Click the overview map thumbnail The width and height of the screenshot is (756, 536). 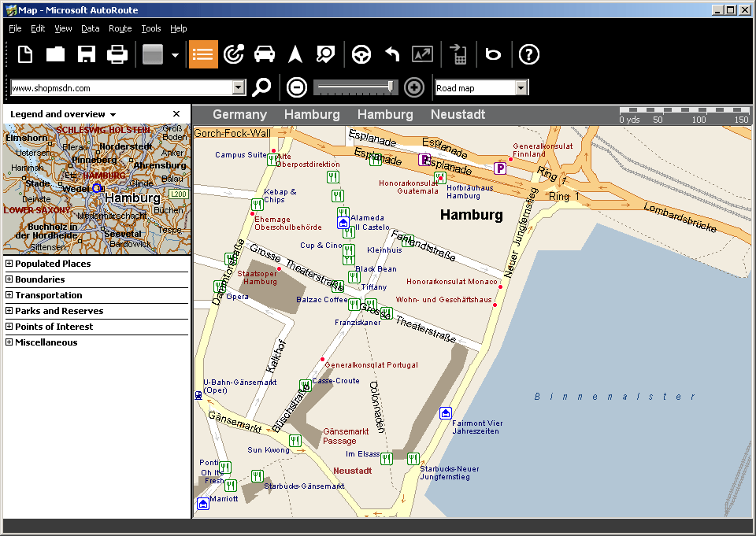[97, 189]
